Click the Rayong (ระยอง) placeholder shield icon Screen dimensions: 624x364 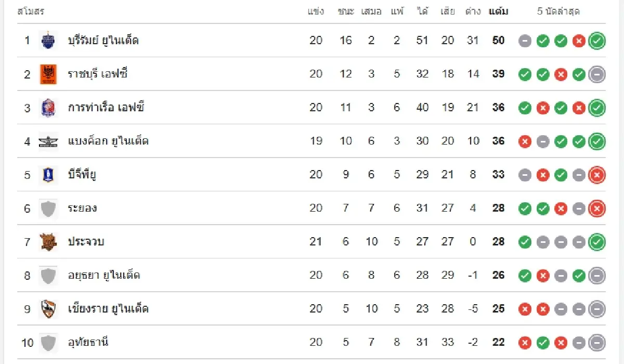[x=48, y=209]
